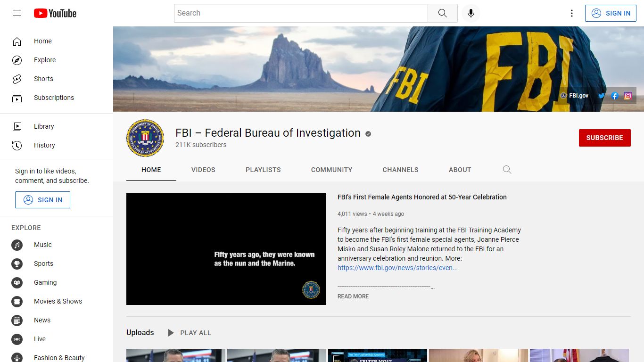Switch to the PLAYLISTS tab

pyautogui.click(x=263, y=170)
